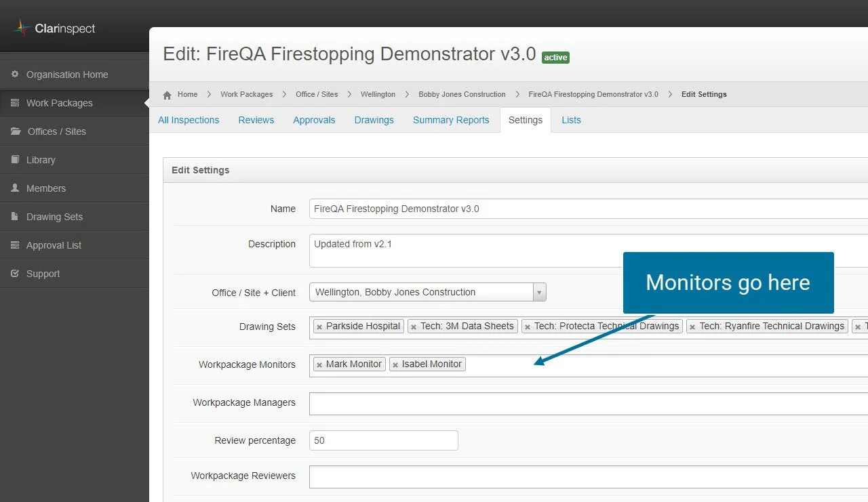The image size is (868, 502).
Task: Switch to Approvals tab
Action: [x=314, y=120]
